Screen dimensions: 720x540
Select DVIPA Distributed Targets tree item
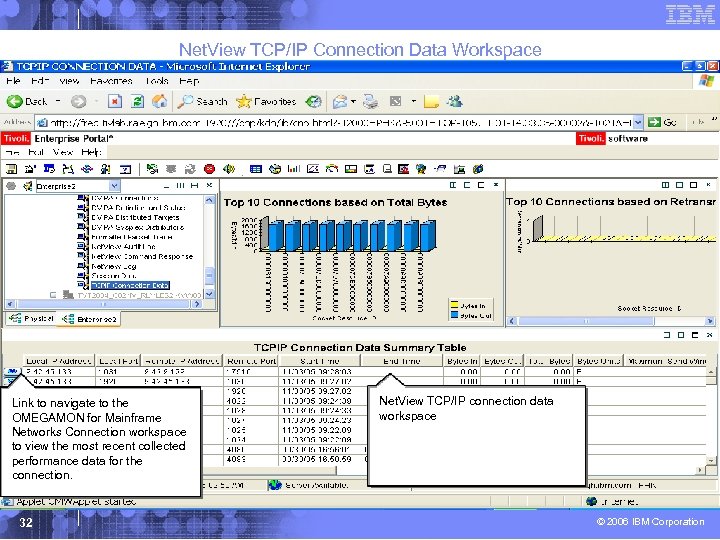tap(135, 218)
